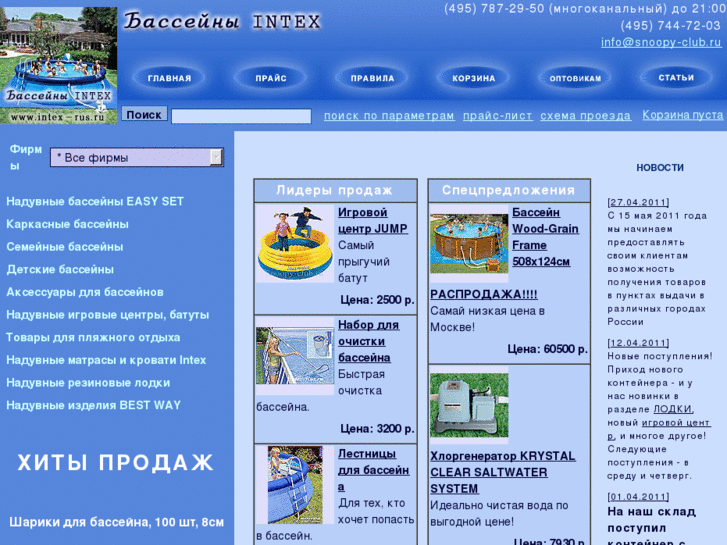The height and width of the screenshot is (545, 727).
Task: Open the ГЛАВНАЯ navigation button
Action: pyautogui.click(x=169, y=78)
